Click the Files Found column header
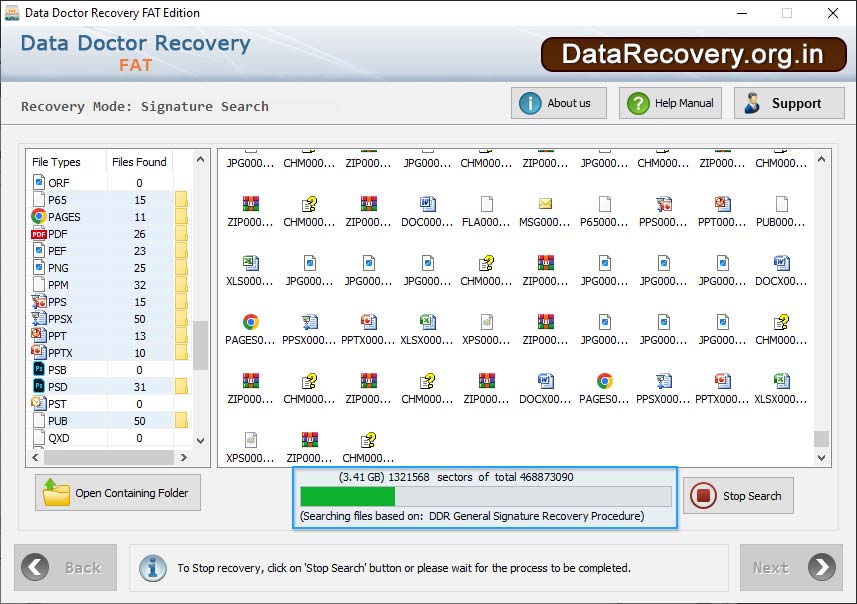The width and height of the screenshot is (857, 604). (139, 162)
